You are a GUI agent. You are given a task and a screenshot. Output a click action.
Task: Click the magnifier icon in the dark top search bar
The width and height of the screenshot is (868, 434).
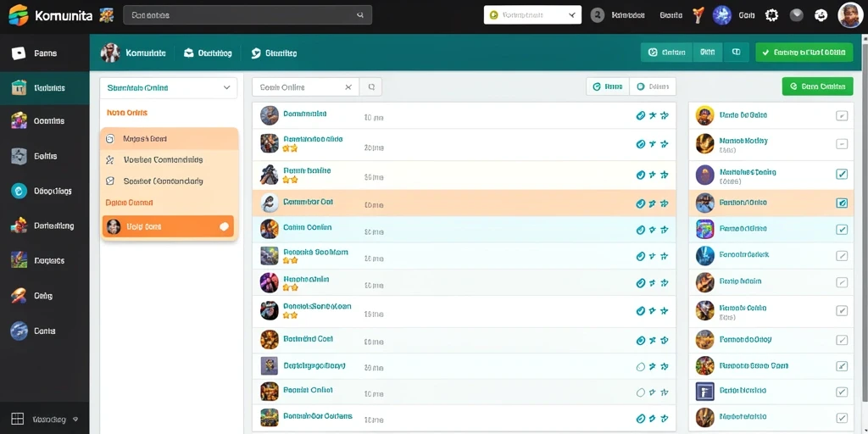(360, 15)
